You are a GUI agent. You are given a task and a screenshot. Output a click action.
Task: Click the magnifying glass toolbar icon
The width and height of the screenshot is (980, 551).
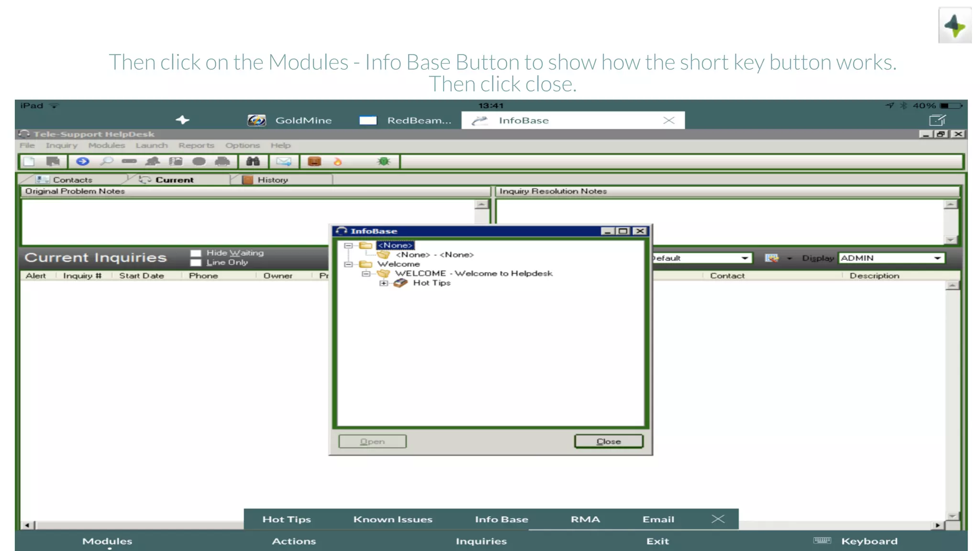pyautogui.click(x=106, y=162)
